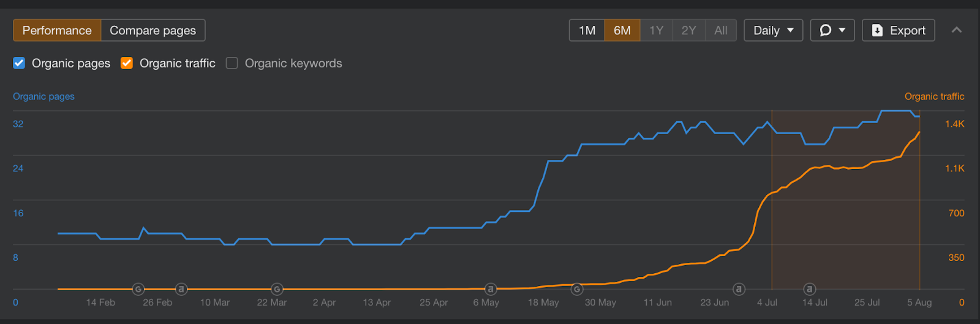
Task: Select the 1M time range
Action: point(587,30)
